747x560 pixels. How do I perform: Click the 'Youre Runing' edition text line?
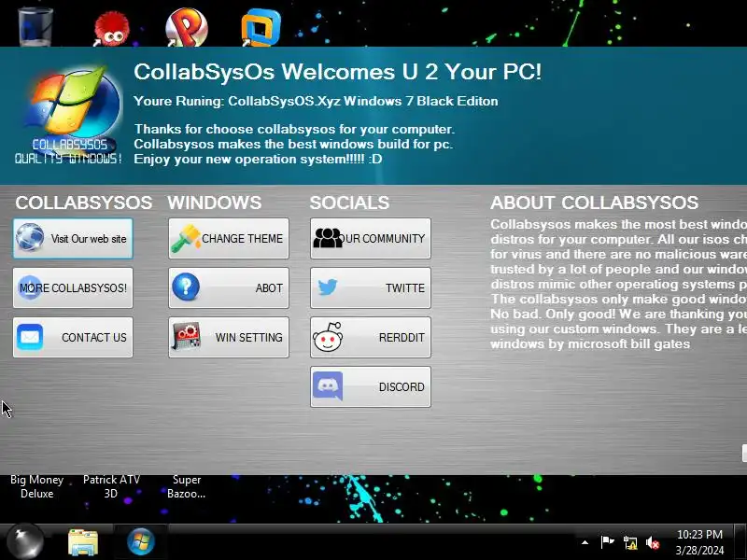point(316,101)
